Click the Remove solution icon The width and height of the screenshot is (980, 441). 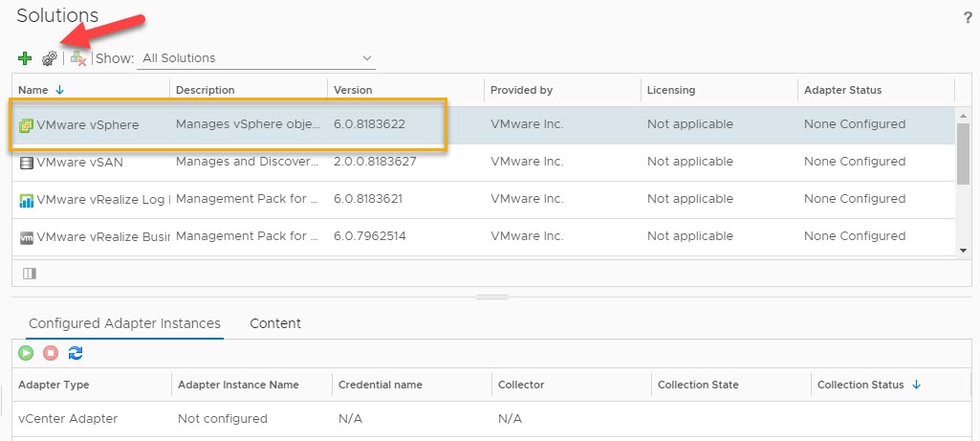click(x=78, y=58)
